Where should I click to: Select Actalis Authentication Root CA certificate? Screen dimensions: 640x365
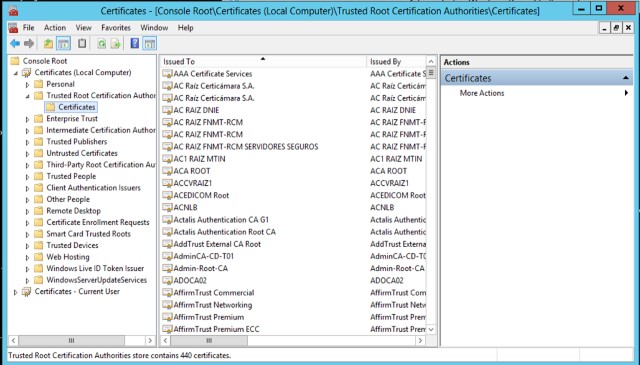225,232
